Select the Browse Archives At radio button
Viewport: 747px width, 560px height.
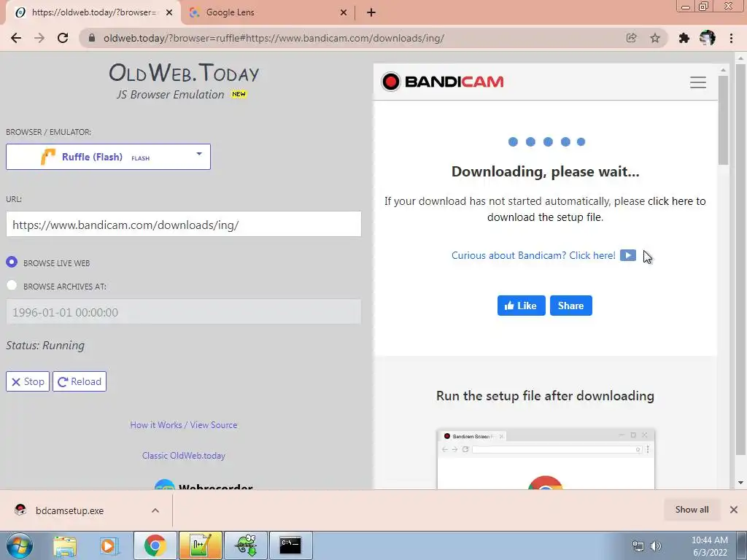coord(12,285)
